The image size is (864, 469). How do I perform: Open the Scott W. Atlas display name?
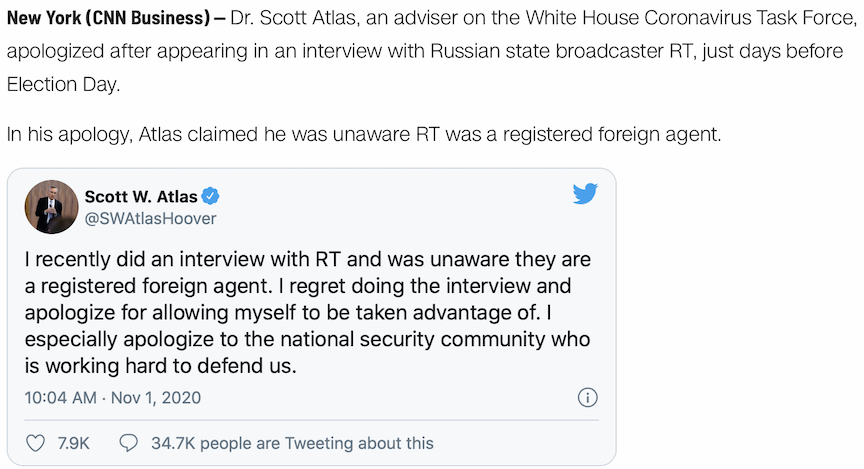point(141,196)
